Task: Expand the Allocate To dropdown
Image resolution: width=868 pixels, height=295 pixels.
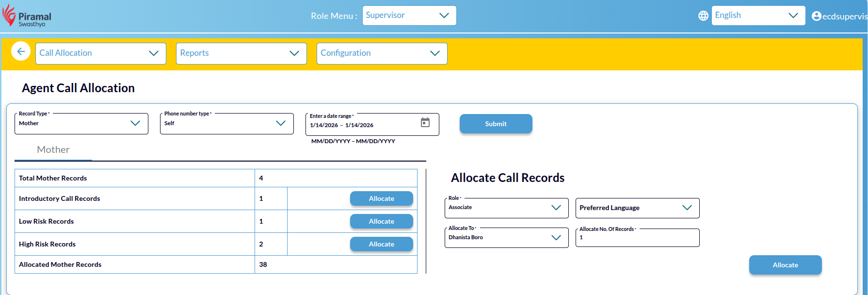Action: point(506,238)
